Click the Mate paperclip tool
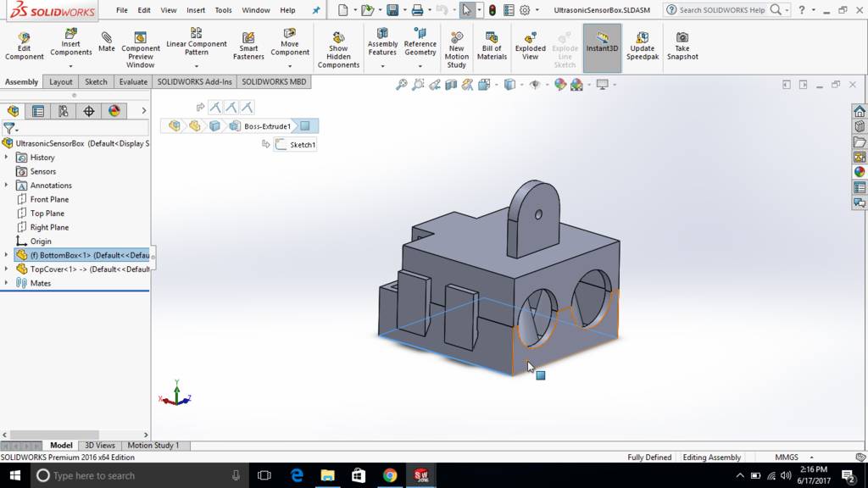Image resolution: width=868 pixels, height=488 pixels. (106, 42)
